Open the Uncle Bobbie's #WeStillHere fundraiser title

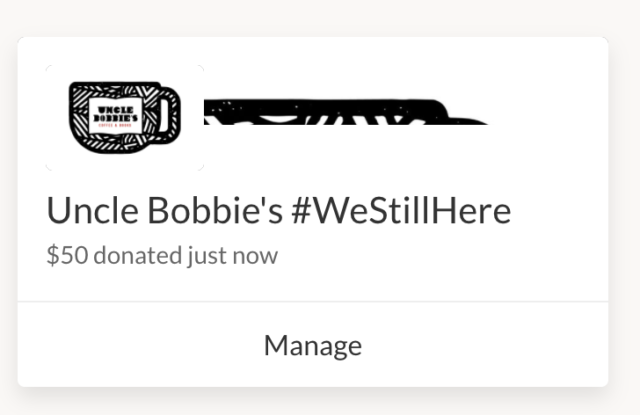tap(279, 211)
